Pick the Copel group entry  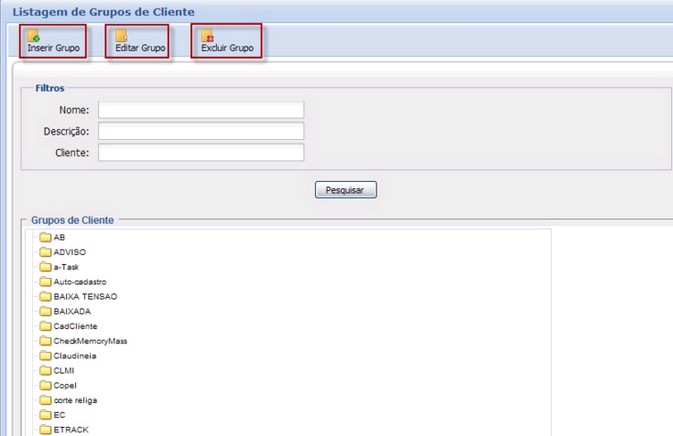pyautogui.click(x=65, y=385)
